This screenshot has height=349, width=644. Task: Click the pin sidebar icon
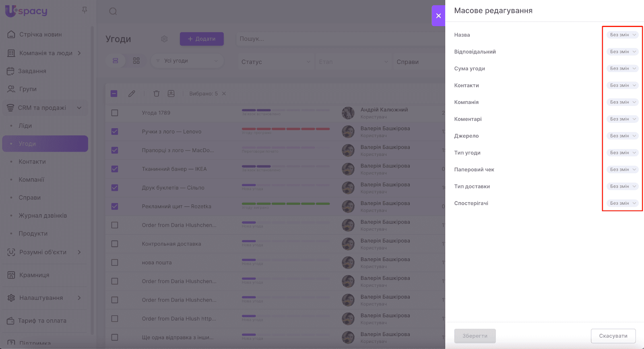(x=85, y=10)
